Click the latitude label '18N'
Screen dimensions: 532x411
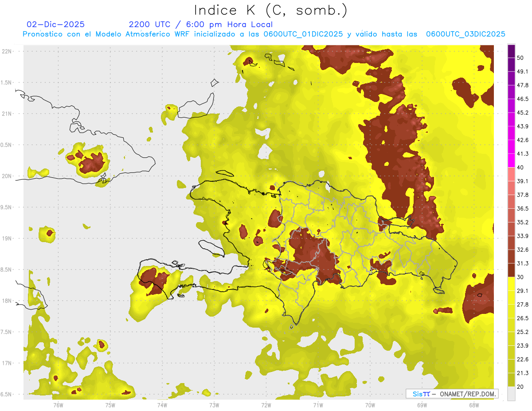pos(7,301)
